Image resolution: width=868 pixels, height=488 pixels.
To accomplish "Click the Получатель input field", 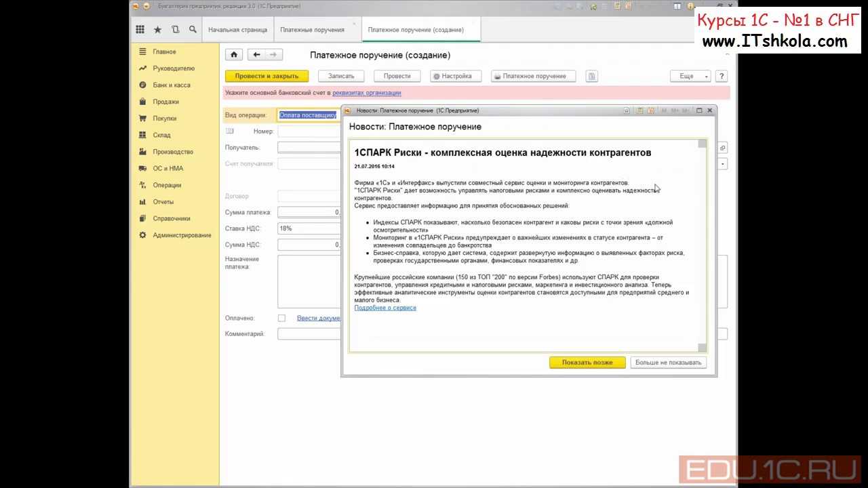I will [x=309, y=147].
